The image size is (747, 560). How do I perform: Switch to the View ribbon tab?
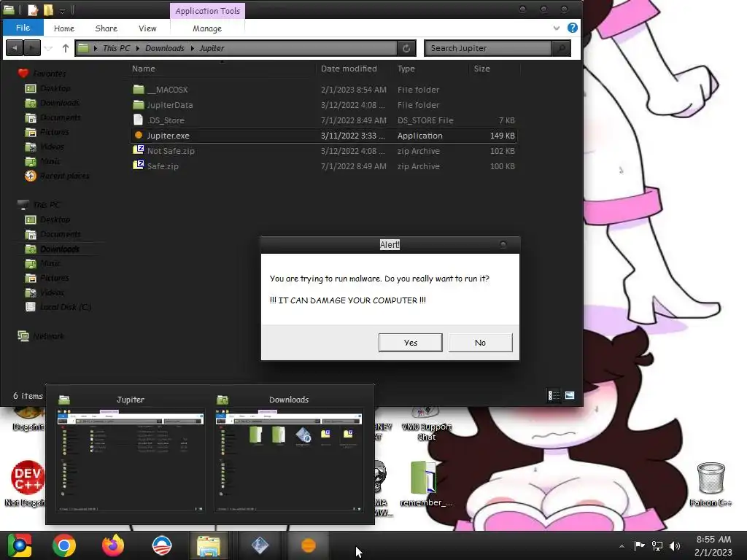click(x=147, y=28)
